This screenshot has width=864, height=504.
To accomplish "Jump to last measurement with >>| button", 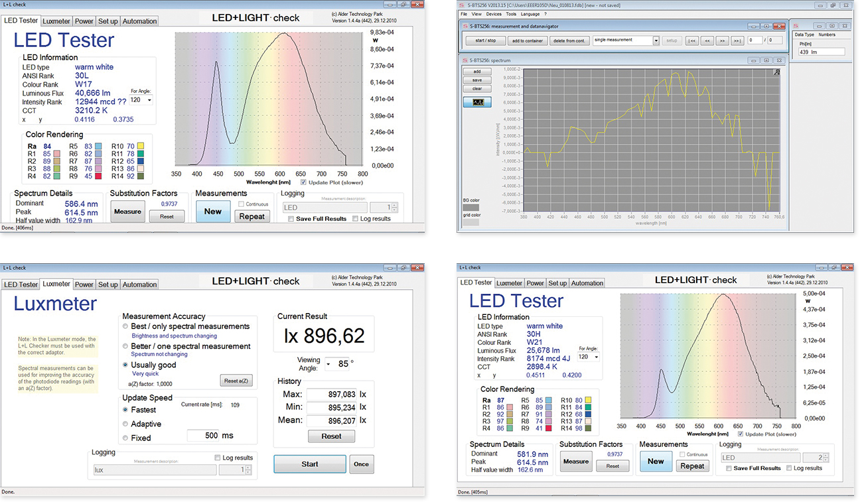I will pos(737,40).
